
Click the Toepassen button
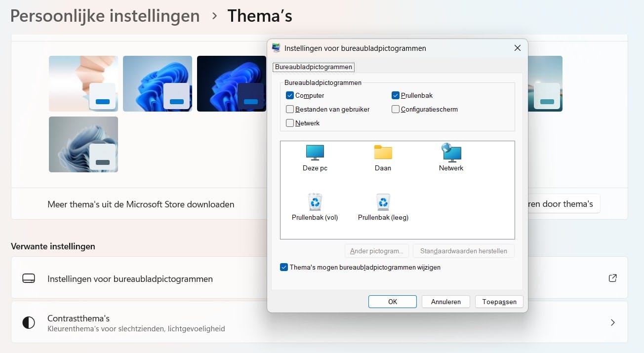499,301
